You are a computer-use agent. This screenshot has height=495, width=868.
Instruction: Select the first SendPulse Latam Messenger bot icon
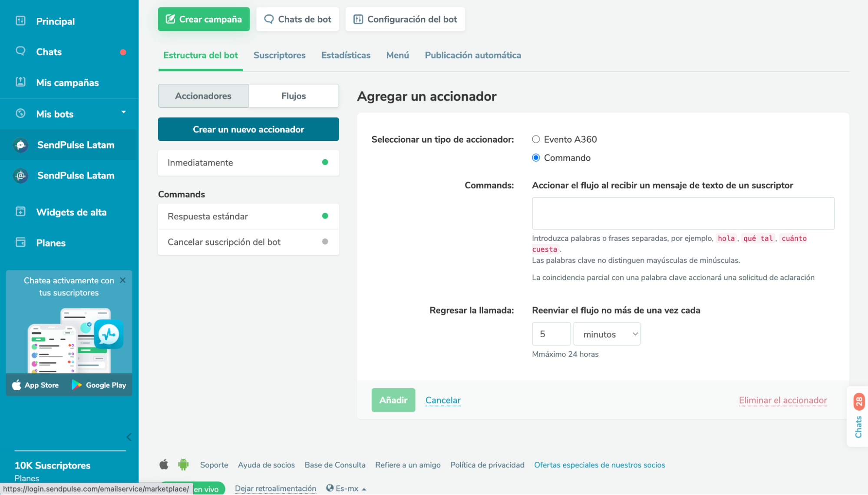point(20,145)
